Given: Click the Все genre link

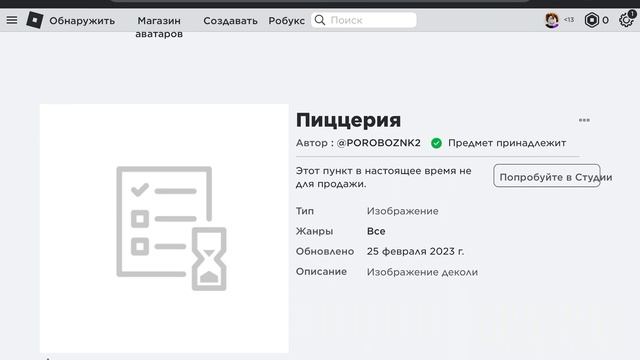Looking at the screenshot, I should [x=376, y=231].
